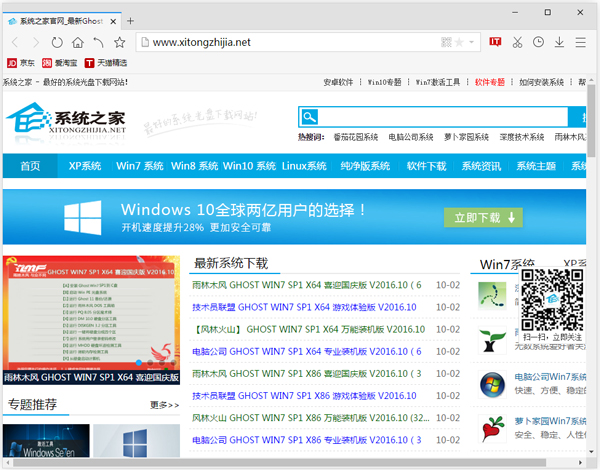
Task: Open the 天猫精选 bookmark
Action: [x=106, y=63]
